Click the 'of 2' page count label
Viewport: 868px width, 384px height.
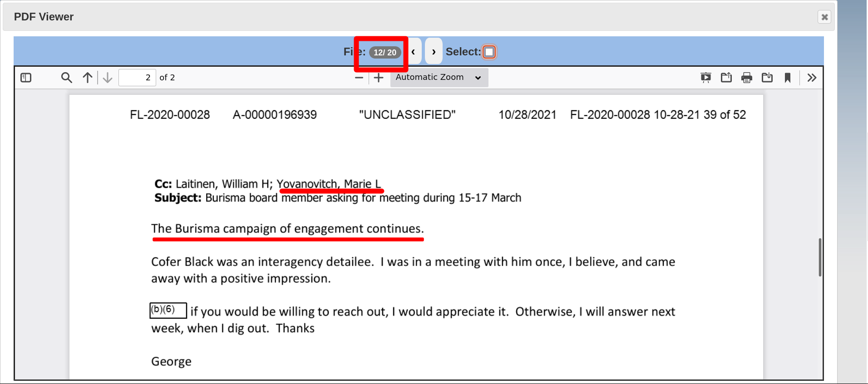167,78
